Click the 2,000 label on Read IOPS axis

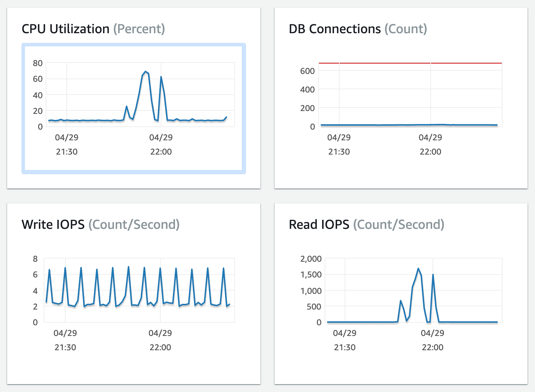[x=310, y=259]
